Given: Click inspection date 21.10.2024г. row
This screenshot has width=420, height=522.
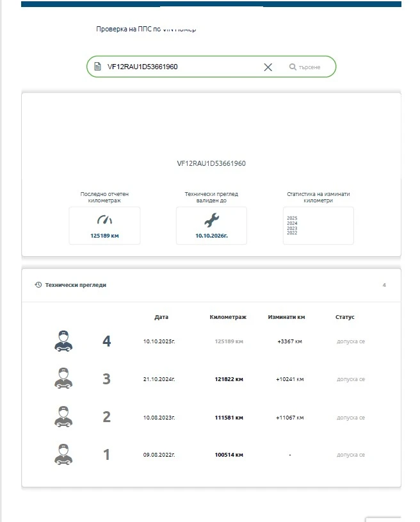Looking at the screenshot, I should [159, 379].
